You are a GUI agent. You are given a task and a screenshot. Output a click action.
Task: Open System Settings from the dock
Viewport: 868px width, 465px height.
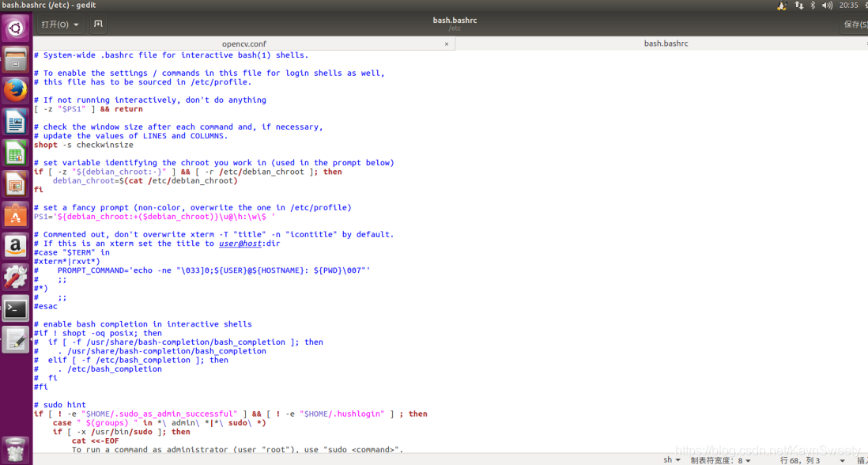pyautogui.click(x=16, y=278)
